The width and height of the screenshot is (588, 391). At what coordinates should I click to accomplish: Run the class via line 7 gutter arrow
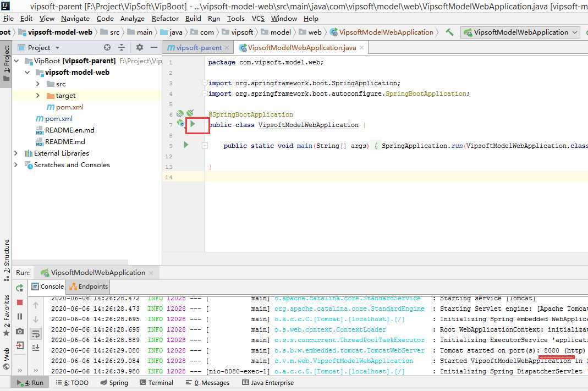pos(193,124)
